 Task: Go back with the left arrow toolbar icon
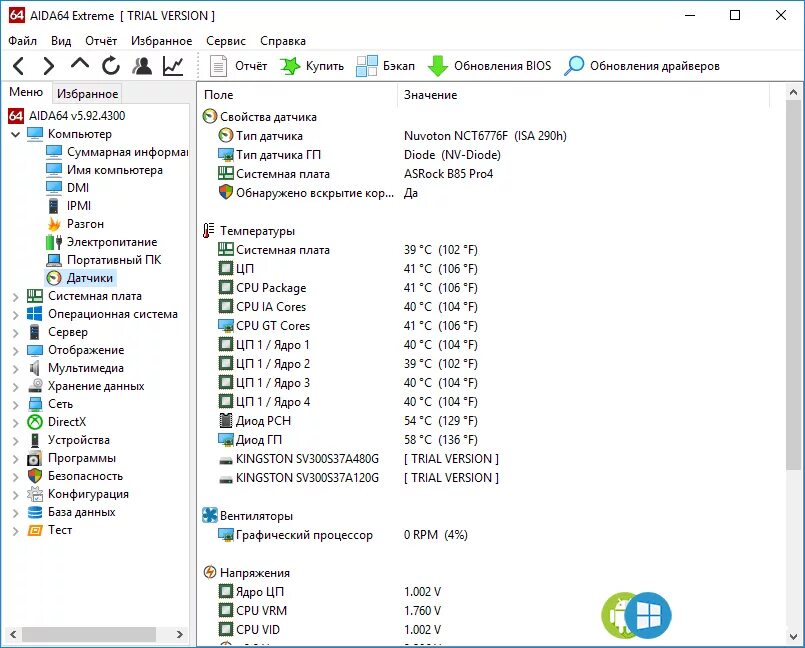coord(18,66)
